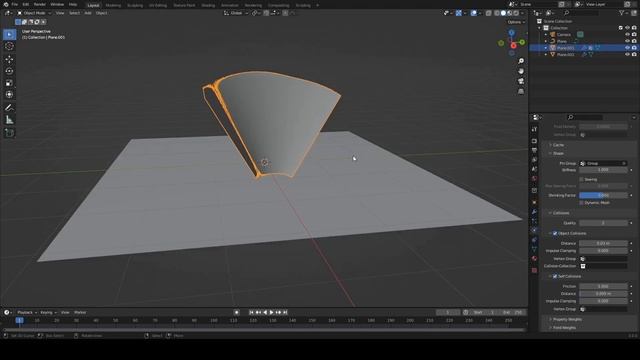Open the Tool properties tab
Image resolution: width=640 pixels, height=360 pixels.
pos(534,129)
